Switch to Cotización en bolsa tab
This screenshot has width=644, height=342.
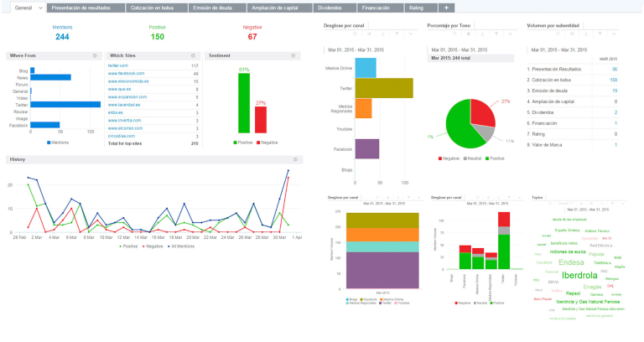coord(158,7)
